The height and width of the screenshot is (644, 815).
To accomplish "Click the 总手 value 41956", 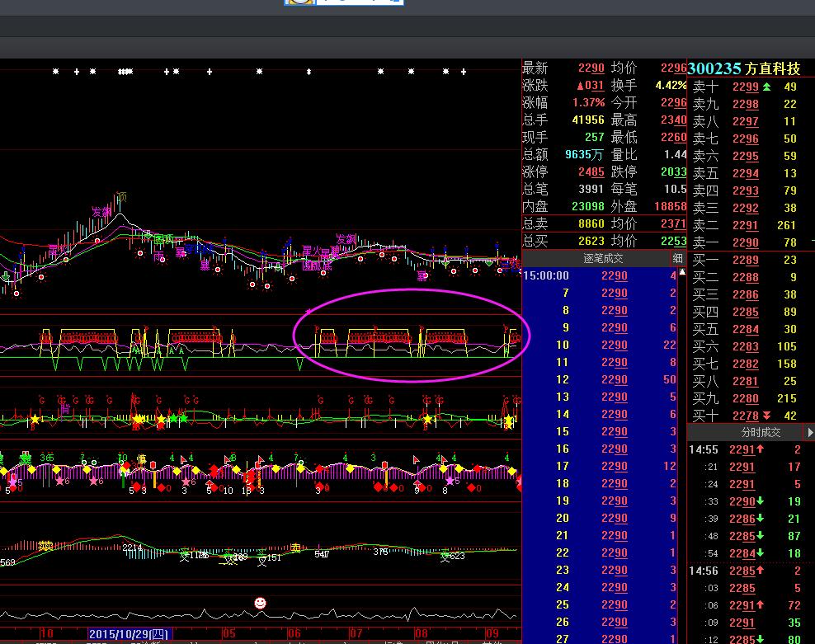I will [588, 120].
